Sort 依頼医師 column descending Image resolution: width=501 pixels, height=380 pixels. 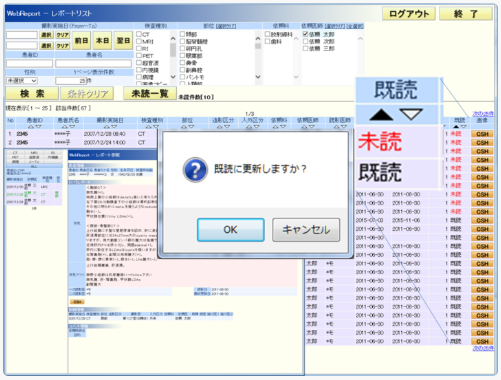click(312, 127)
